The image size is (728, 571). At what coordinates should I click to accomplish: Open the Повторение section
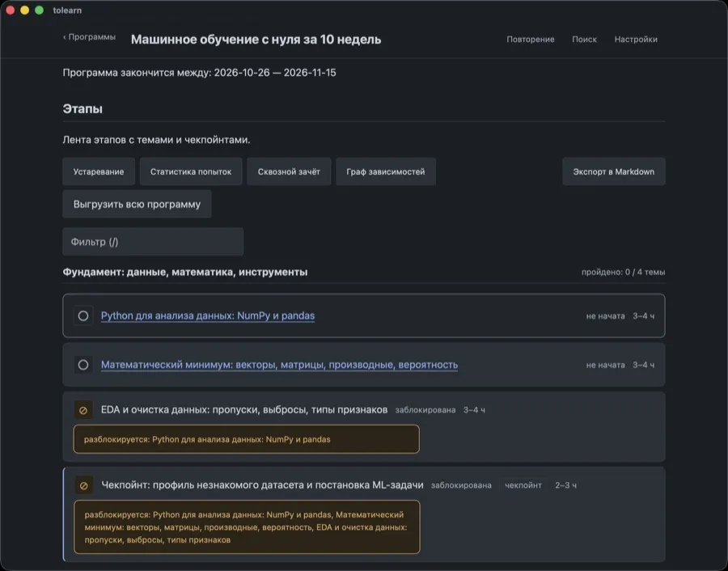[x=530, y=40]
